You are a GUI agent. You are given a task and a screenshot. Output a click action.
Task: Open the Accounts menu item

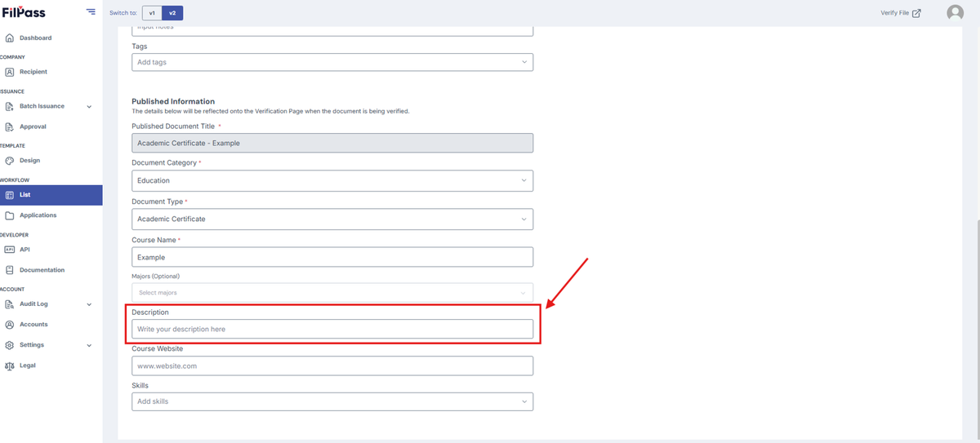pyautogui.click(x=33, y=325)
